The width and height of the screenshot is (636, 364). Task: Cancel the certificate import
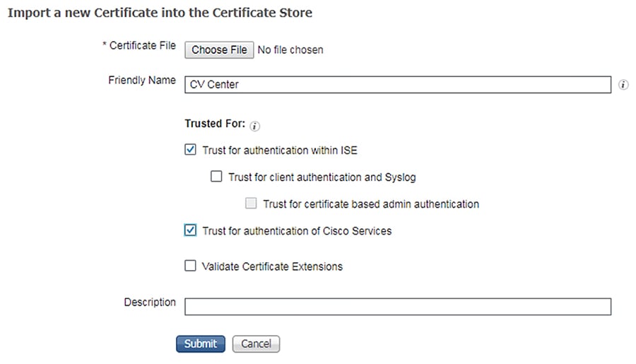256,344
